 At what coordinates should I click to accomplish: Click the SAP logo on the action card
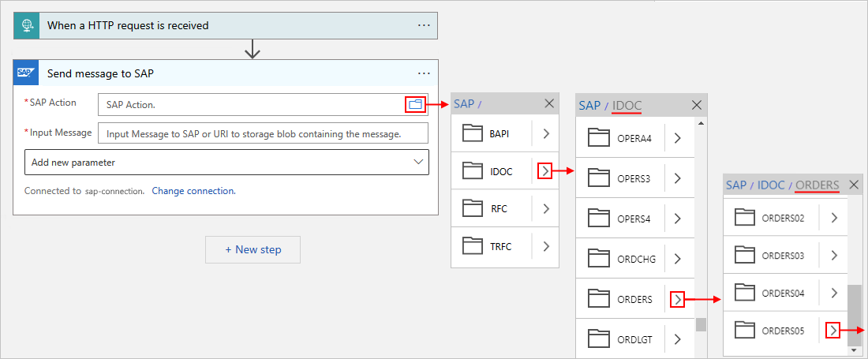[26, 73]
